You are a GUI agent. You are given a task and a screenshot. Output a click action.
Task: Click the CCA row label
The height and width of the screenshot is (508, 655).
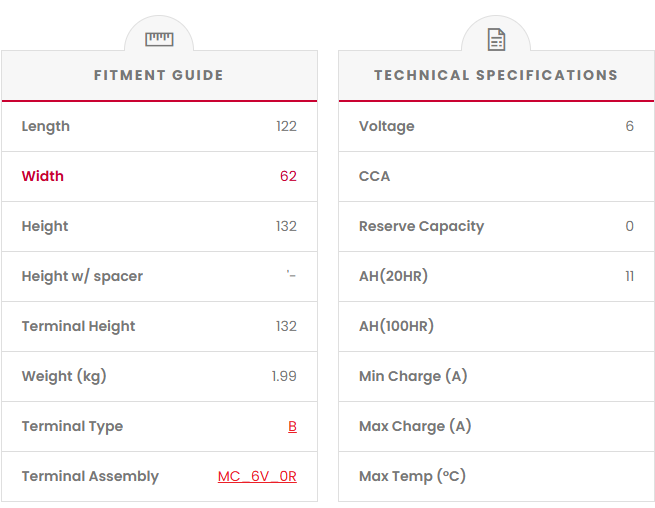tap(375, 176)
